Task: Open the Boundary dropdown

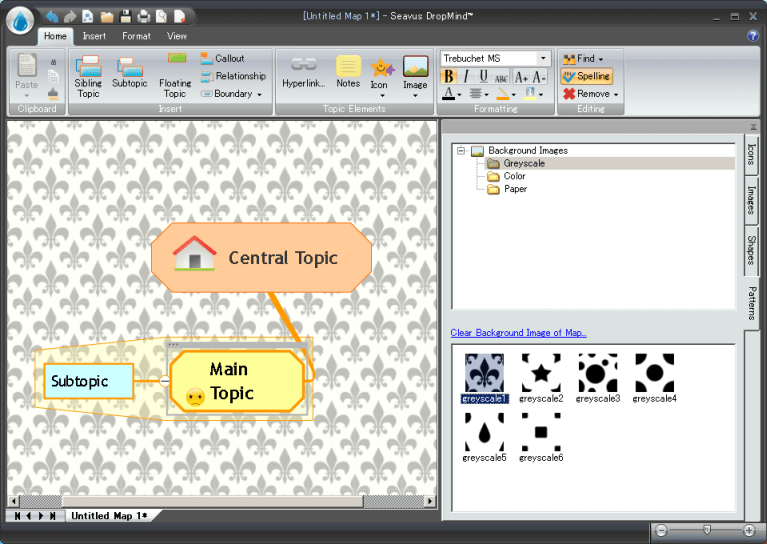Action: point(232,94)
